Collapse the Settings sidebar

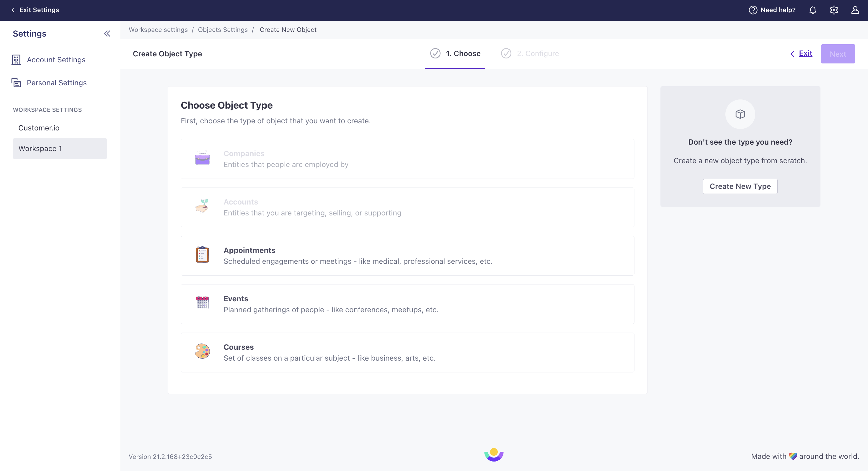107,33
